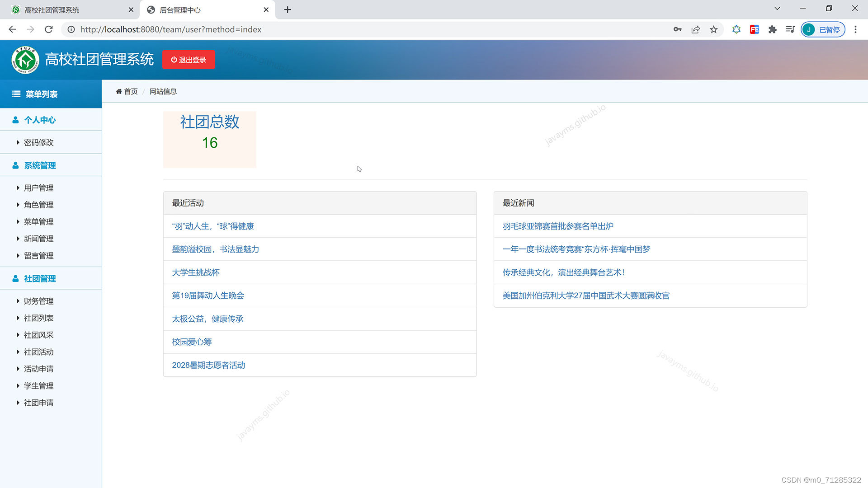Click the share page icon in the address bar
This screenshot has width=868, height=488.
point(695,29)
